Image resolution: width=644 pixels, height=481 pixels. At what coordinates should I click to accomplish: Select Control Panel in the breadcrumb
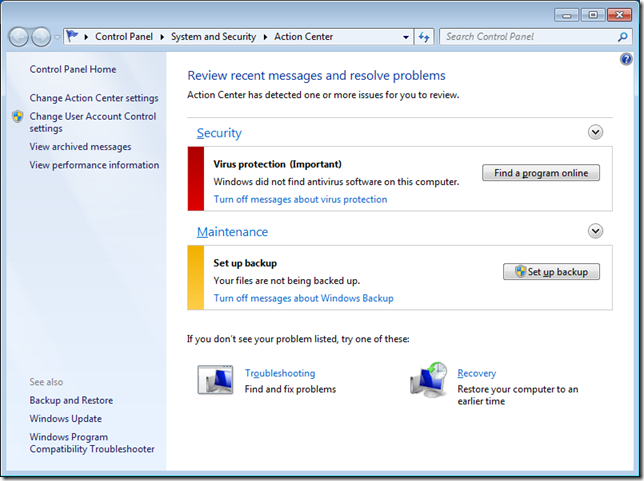124,37
